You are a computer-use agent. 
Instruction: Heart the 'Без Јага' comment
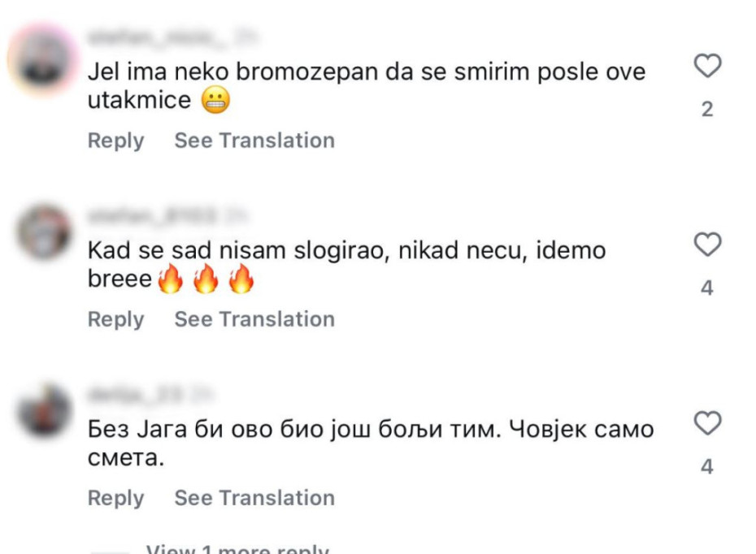tap(708, 422)
